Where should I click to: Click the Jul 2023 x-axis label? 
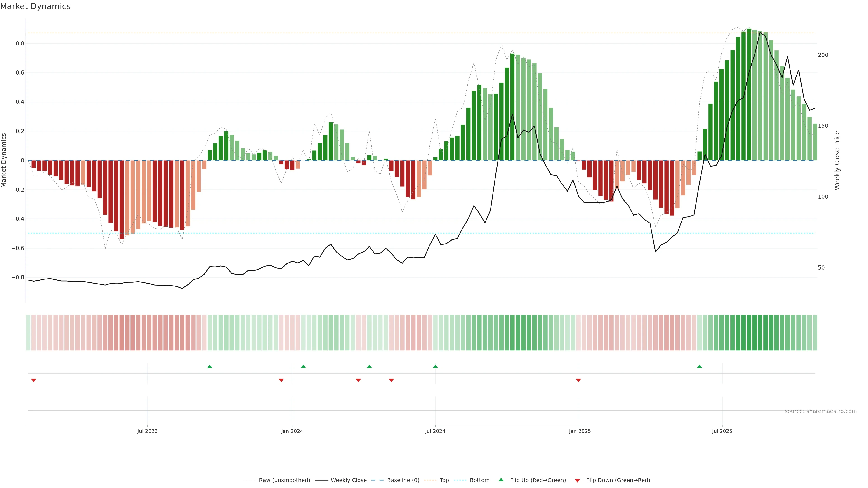147,431
